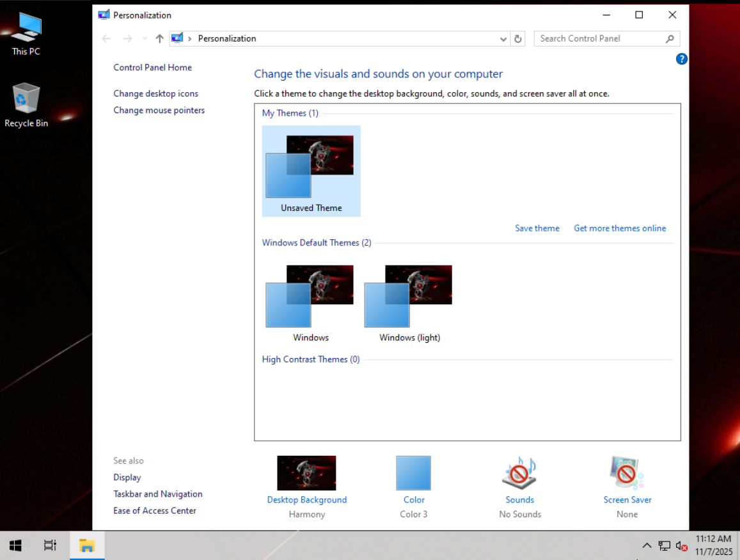This screenshot has width=740, height=560.
Task: Open Get more themes online link
Action: pyautogui.click(x=620, y=228)
